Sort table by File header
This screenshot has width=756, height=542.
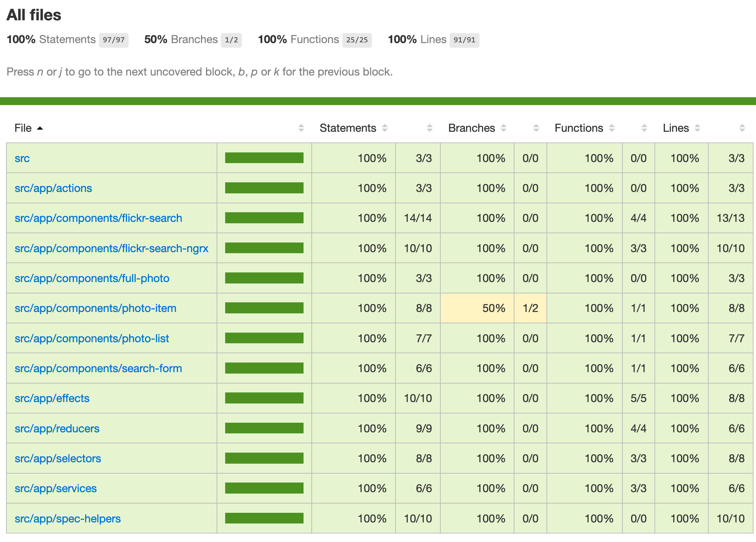pyautogui.click(x=23, y=128)
